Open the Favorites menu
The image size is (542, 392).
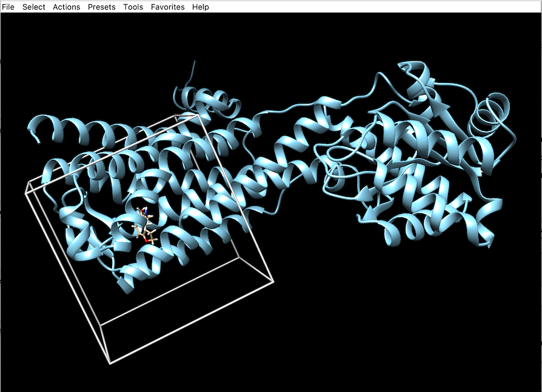pyautogui.click(x=168, y=7)
